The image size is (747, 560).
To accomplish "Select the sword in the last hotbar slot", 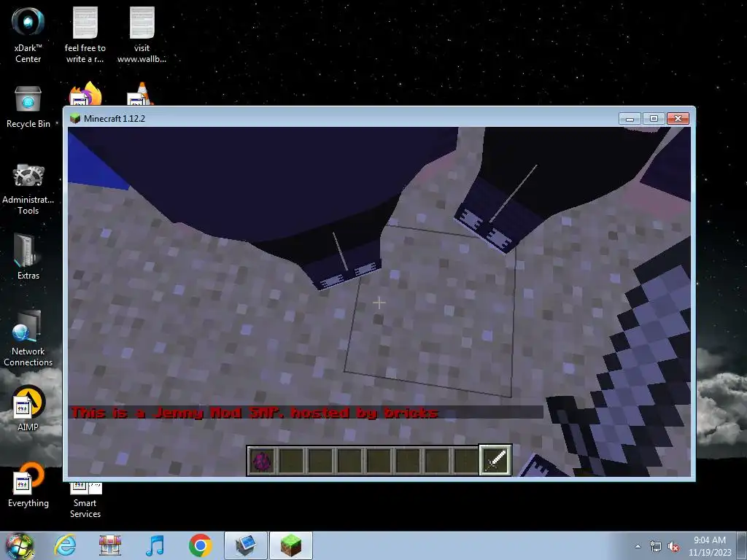I will coord(495,460).
